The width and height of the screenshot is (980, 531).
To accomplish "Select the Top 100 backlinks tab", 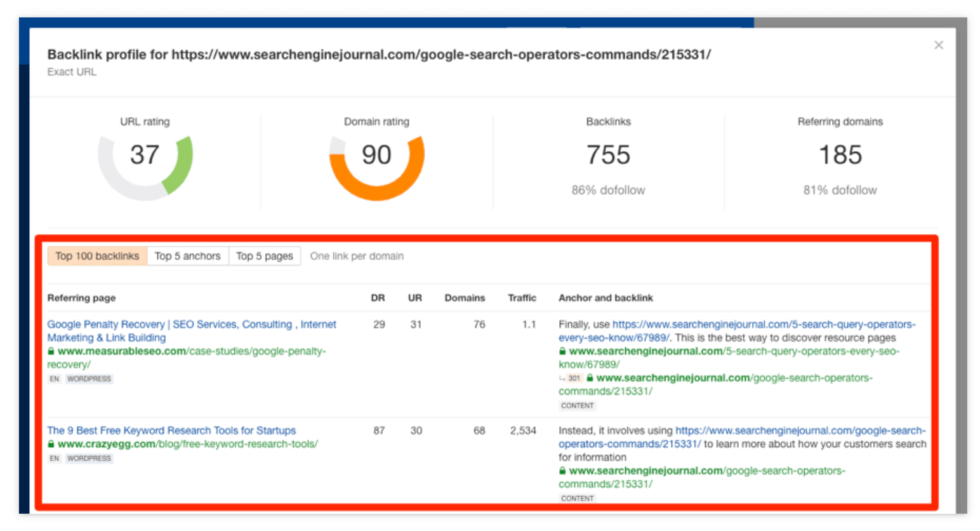I will point(97,256).
